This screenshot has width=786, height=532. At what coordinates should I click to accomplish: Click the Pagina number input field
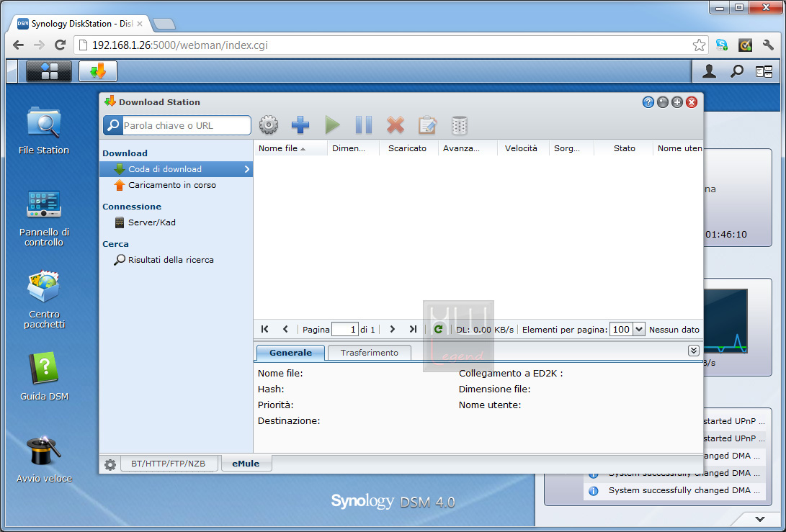click(x=345, y=329)
